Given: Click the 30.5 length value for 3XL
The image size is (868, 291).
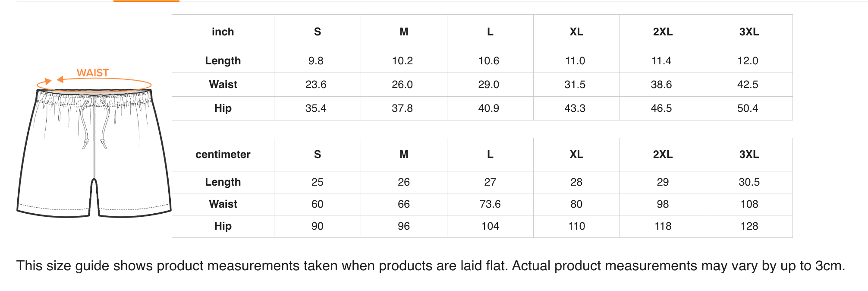Looking at the screenshot, I should coord(749,182).
